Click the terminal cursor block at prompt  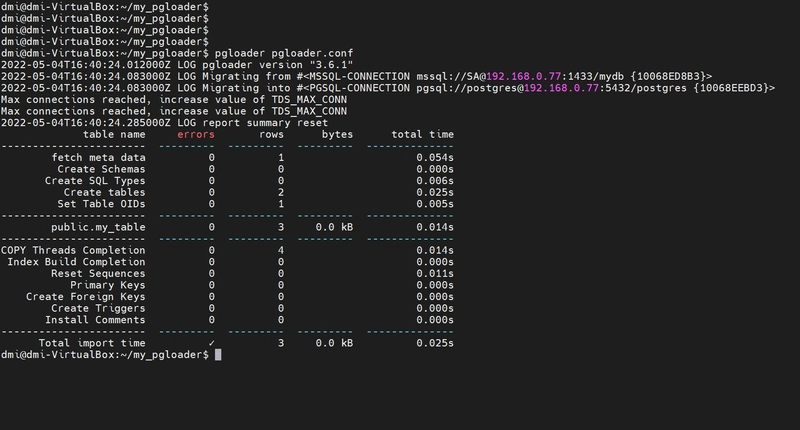(218, 355)
